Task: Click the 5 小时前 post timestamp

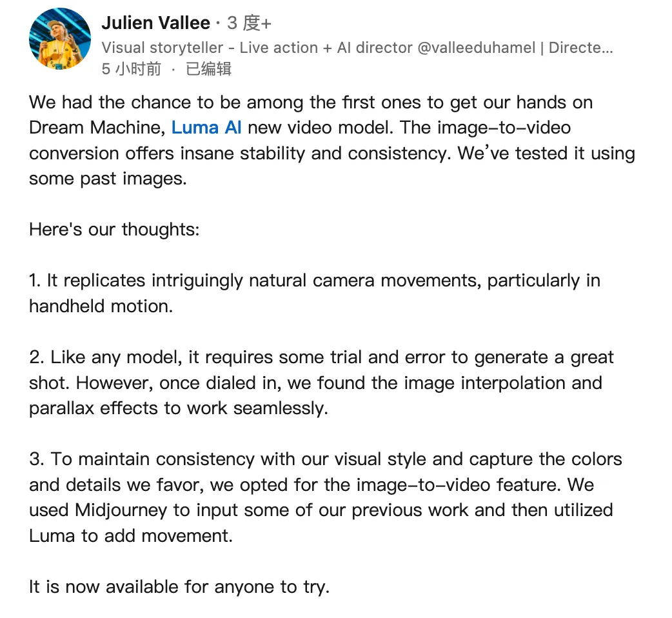Action: [131, 69]
